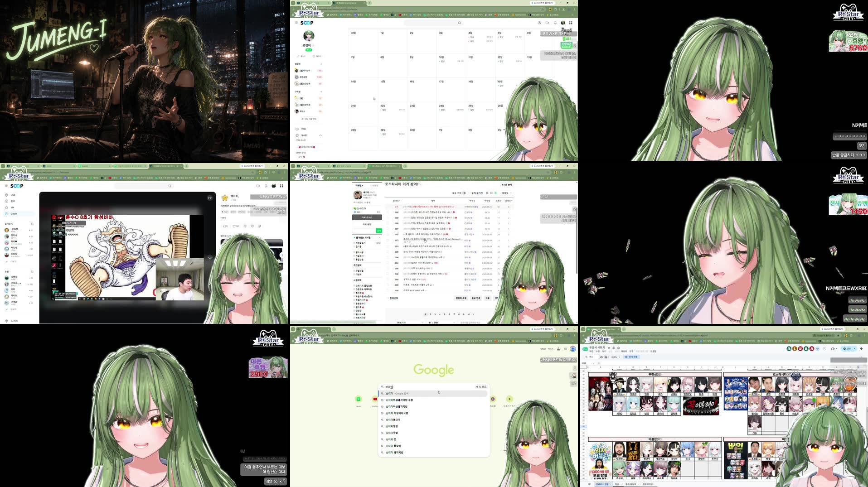
Task: Collapse 즐겨찾는 게시판 section arrow
Action: [x=379, y=237]
